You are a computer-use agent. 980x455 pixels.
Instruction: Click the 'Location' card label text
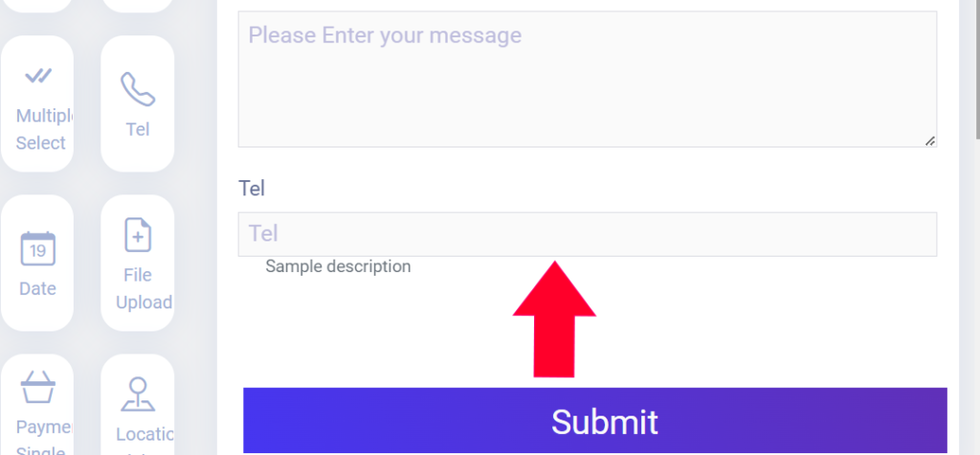click(145, 434)
